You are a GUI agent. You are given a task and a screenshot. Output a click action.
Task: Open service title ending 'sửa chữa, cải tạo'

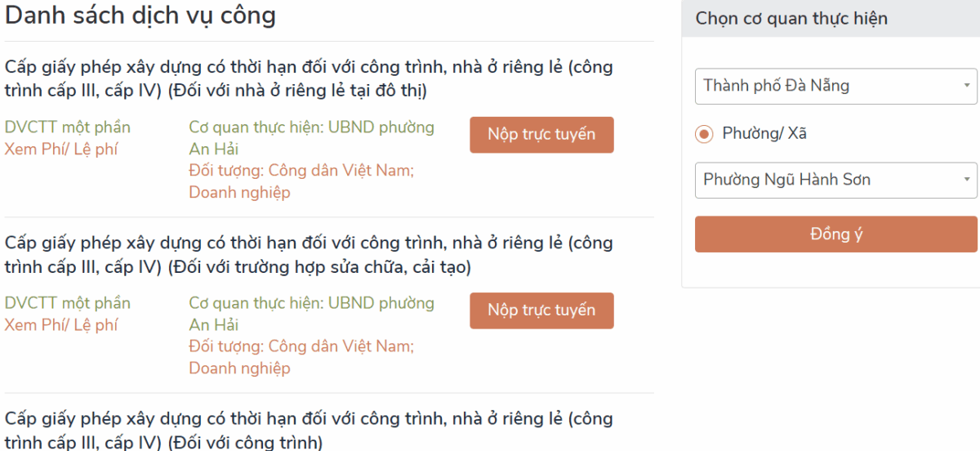click(309, 254)
